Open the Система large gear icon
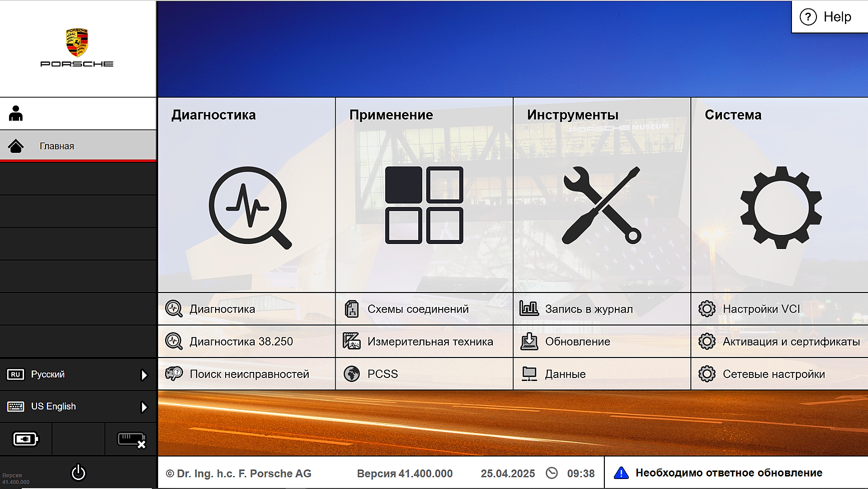The width and height of the screenshot is (868, 489). coord(781,207)
